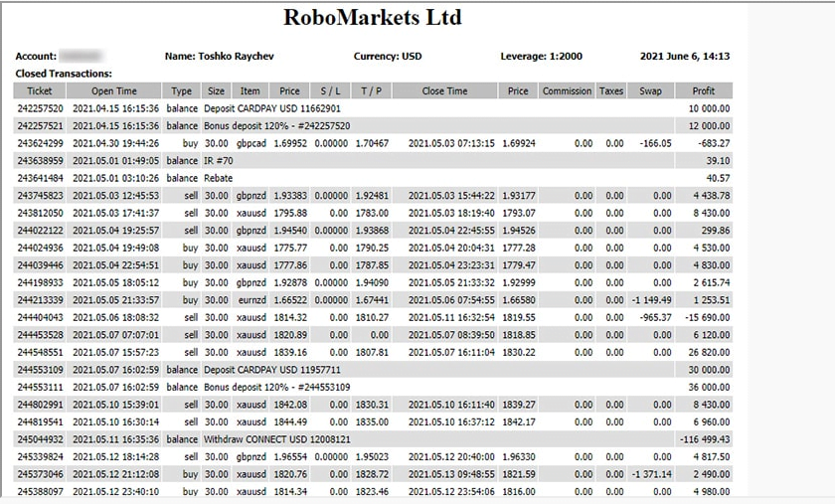Click the Commission column header

(x=567, y=90)
